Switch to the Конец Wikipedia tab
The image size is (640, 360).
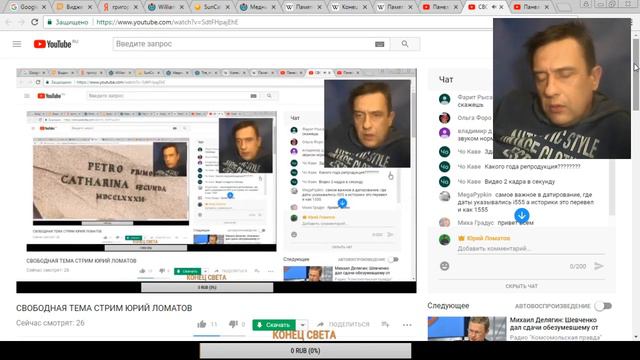click(x=349, y=7)
